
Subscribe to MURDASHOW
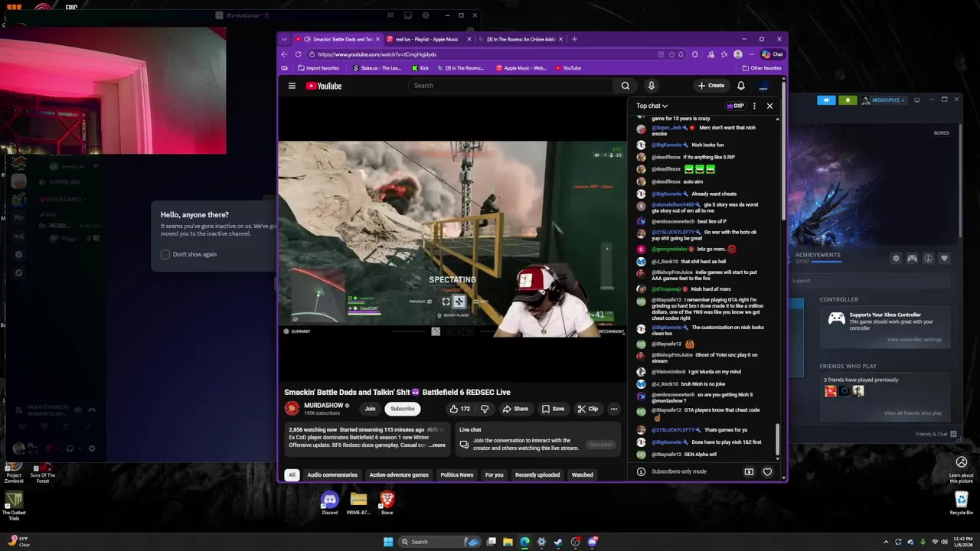(x=402, y=409)
